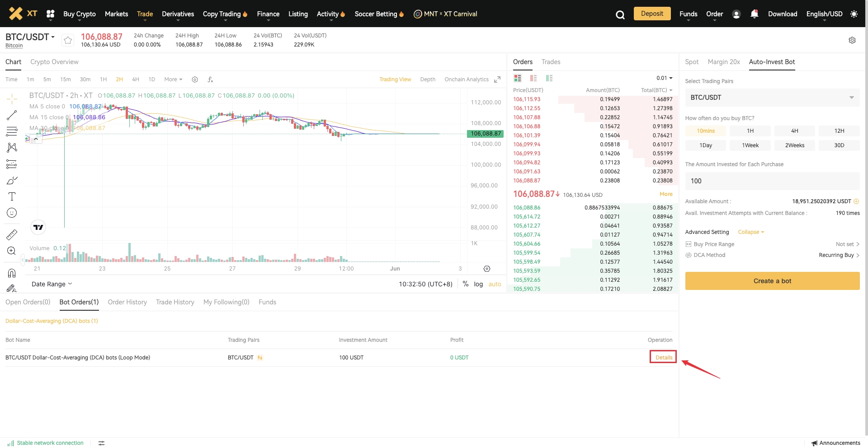The height and width of the screenshot is (448, 868).
Task: Click the Create a bot button
Action: (772, 281)
